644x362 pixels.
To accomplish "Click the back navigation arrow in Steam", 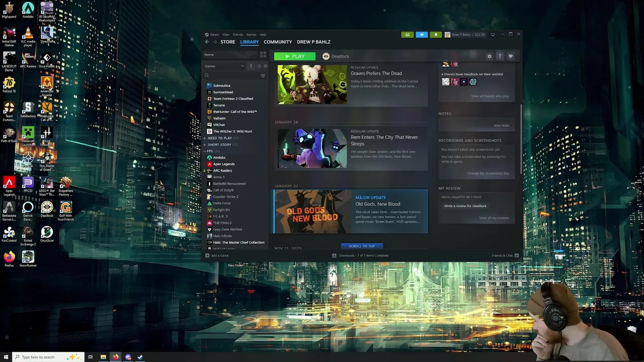I will tap(207, 42).
